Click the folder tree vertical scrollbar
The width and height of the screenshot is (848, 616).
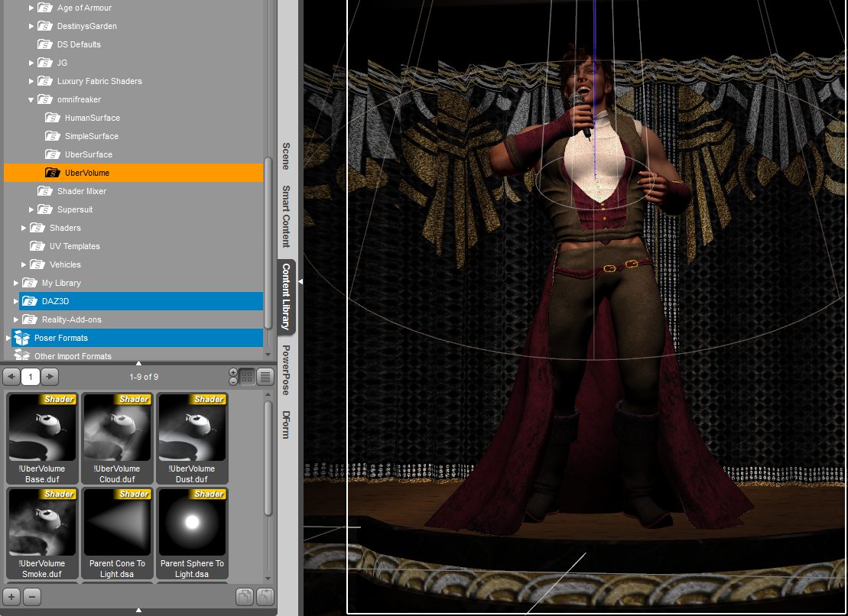click(268, 243)
